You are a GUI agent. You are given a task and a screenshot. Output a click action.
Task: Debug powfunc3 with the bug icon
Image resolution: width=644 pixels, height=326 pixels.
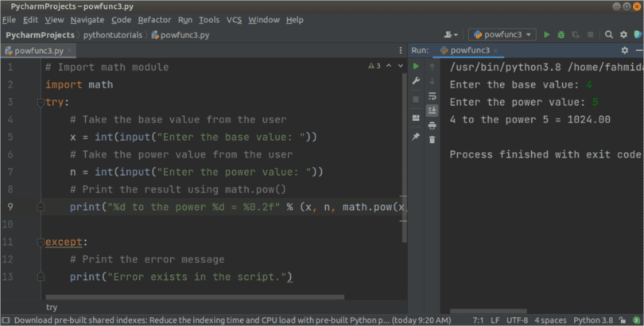tap(561, 35)
